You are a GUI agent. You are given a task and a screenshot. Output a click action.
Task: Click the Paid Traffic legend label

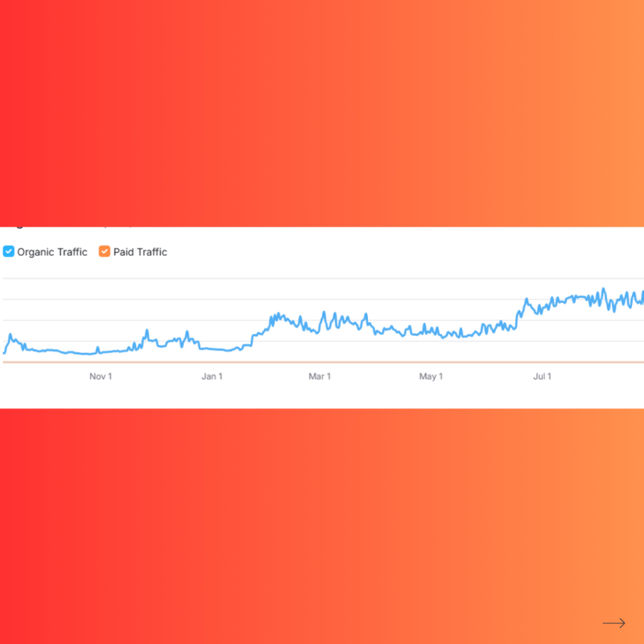[140, 252]
